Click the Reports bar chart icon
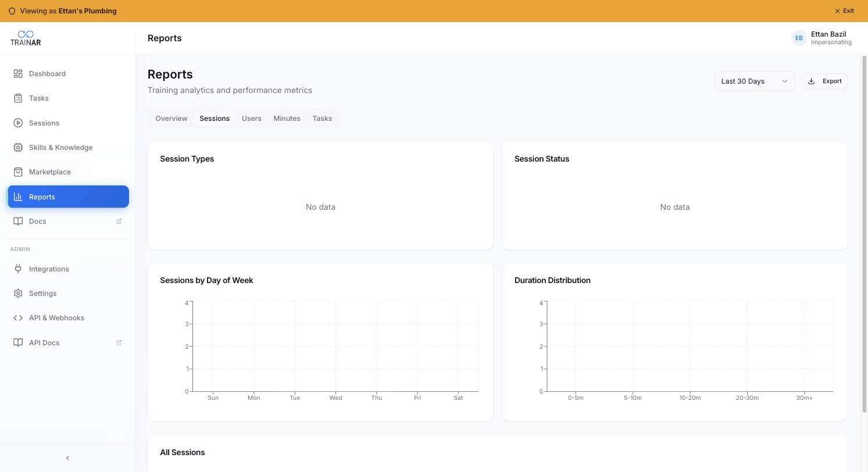The width and height of the screenshot is (868, 472). pos(18,197)
